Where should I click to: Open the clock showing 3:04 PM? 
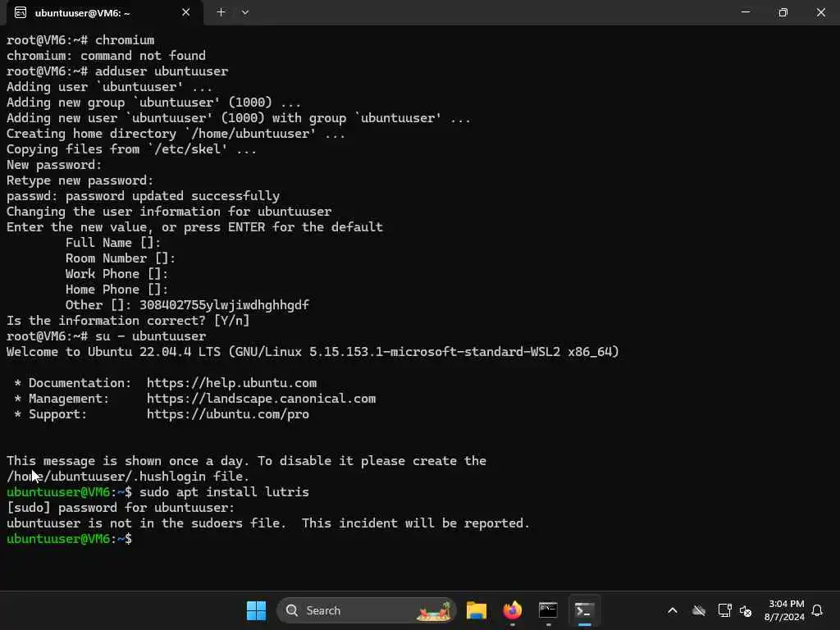[784, 610]
